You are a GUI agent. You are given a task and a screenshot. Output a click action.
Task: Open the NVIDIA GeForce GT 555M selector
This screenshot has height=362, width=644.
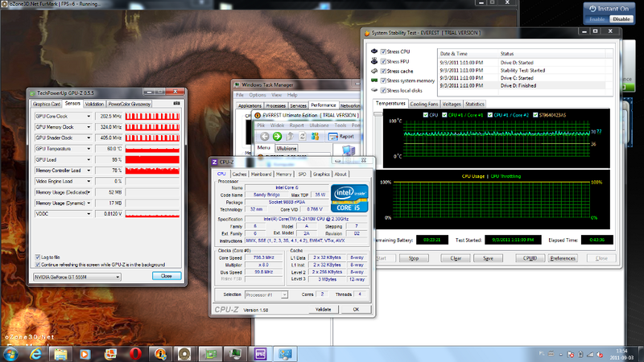tap(76, 277)
